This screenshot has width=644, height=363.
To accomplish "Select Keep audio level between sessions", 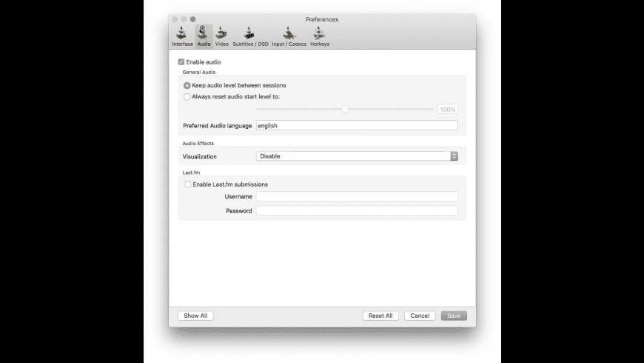I will click(x=187, y=85).
